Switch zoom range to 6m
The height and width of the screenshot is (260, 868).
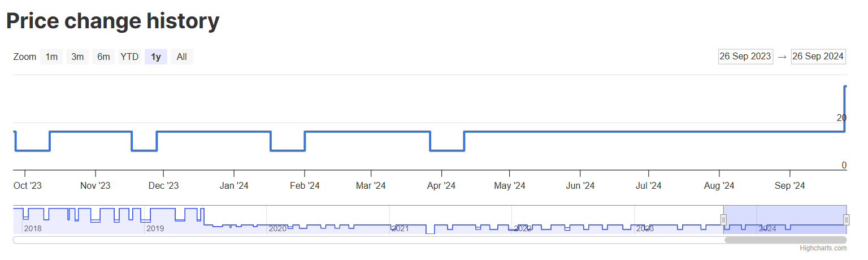point(103,57)
